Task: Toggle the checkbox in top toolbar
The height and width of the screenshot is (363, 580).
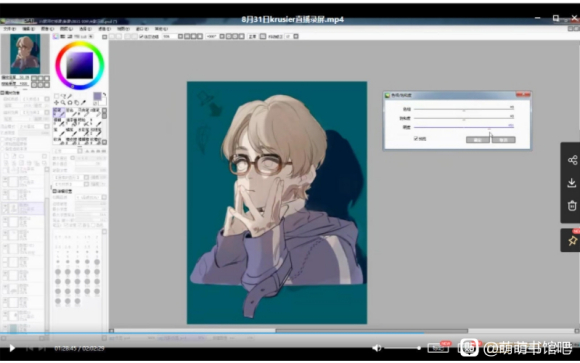Action: coord(141,36)
